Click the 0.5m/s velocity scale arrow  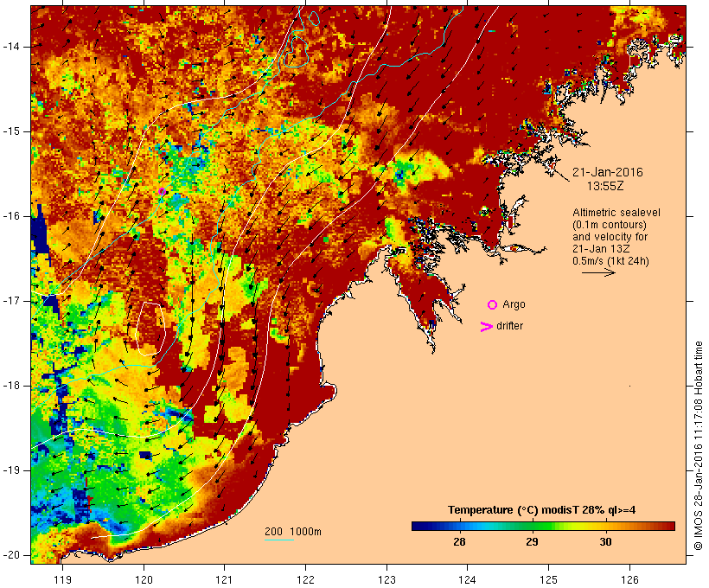[598, 272]
